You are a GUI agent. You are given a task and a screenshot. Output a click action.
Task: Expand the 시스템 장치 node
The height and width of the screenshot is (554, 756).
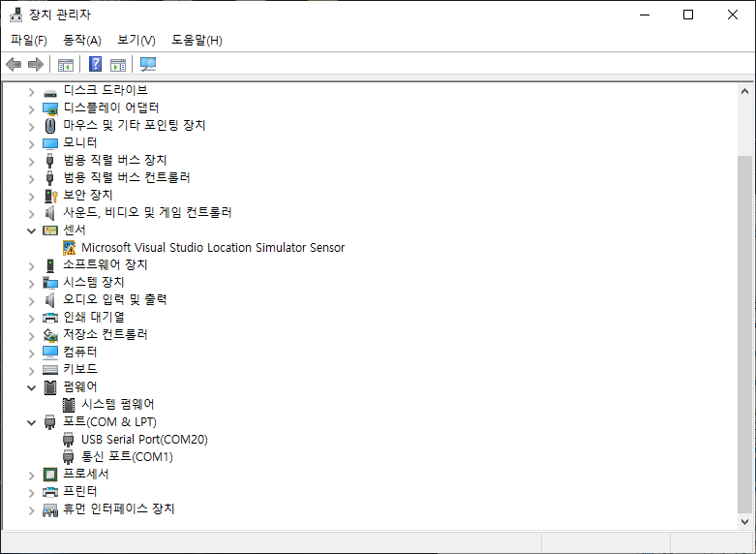pyautogui.click(x=32, y=283)
